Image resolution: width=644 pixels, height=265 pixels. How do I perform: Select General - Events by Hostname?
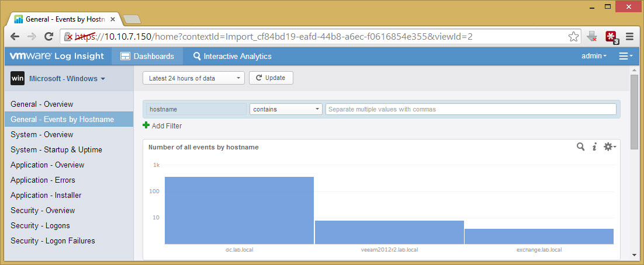(69, 120)
